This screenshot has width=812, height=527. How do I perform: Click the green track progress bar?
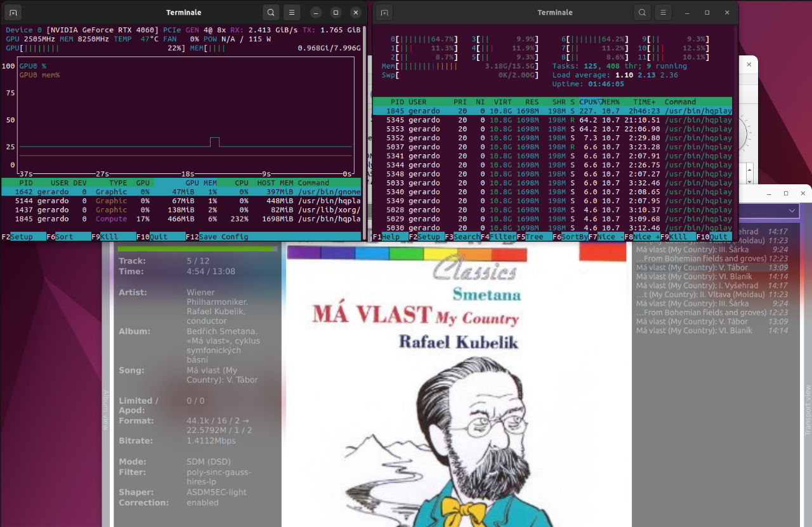(x=195, y=249)
